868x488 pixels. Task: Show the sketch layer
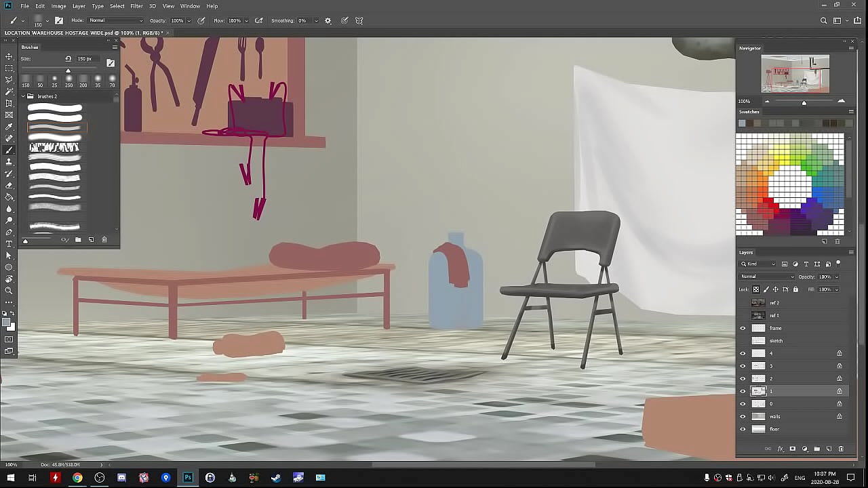(743, 341)
